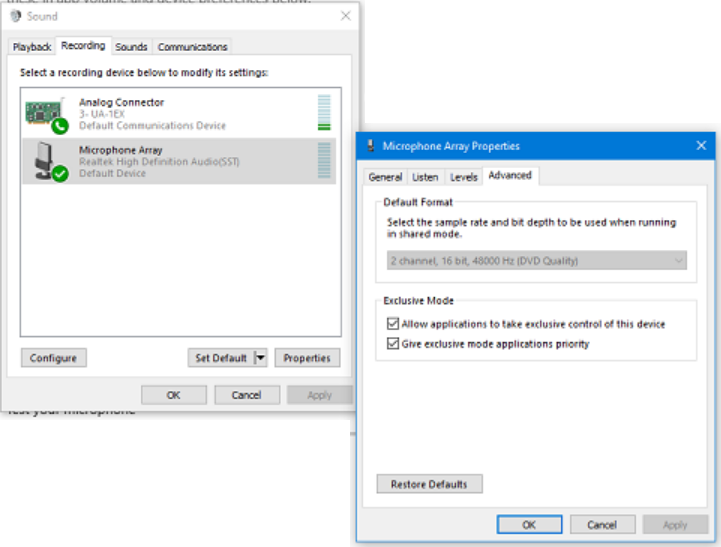Click the 'Default Communications Device' text
Viewport: 721px width, 547px height.
152,125
